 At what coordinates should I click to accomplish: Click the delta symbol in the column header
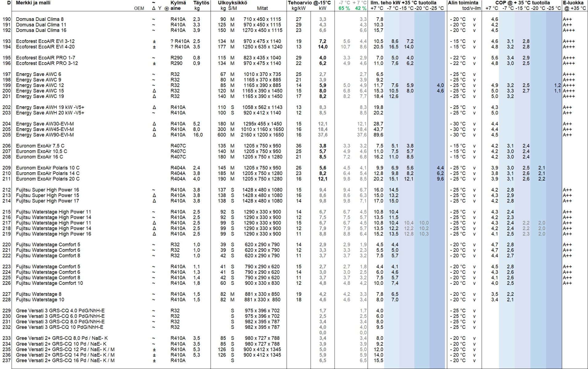[154, 8]
